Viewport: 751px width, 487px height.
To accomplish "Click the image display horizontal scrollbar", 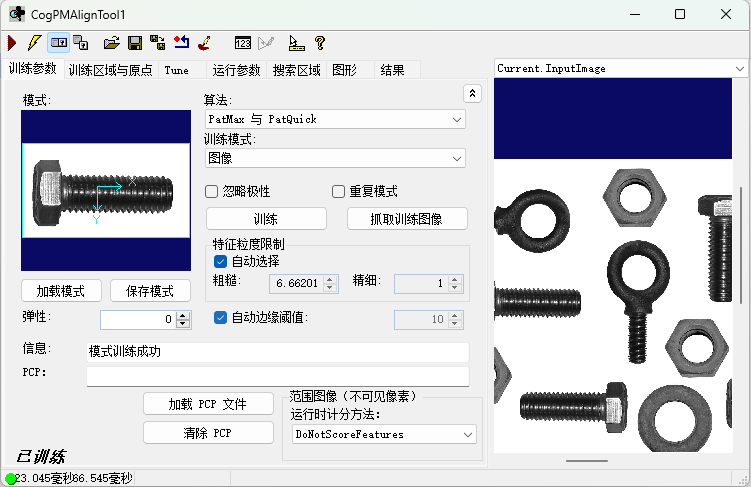I will pos(587,461).
